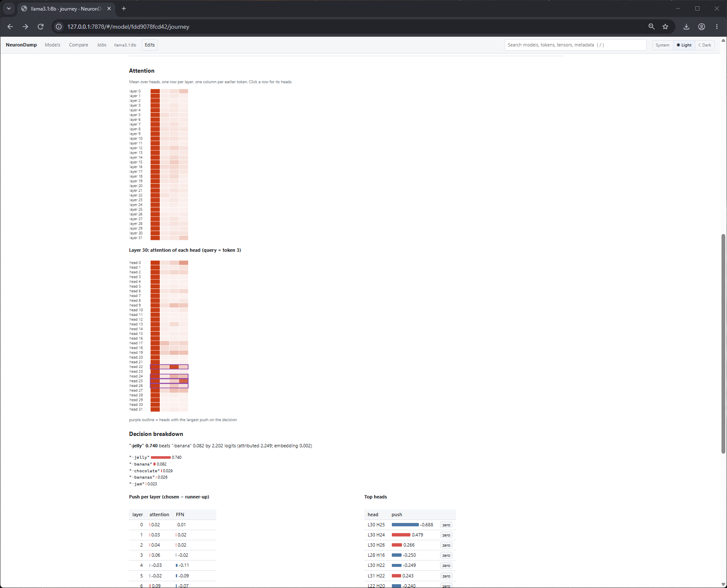Image resolution: width=727 pixels, height=588 pixels.
Task: Switch theme to Dark
Action: point(705,45)
